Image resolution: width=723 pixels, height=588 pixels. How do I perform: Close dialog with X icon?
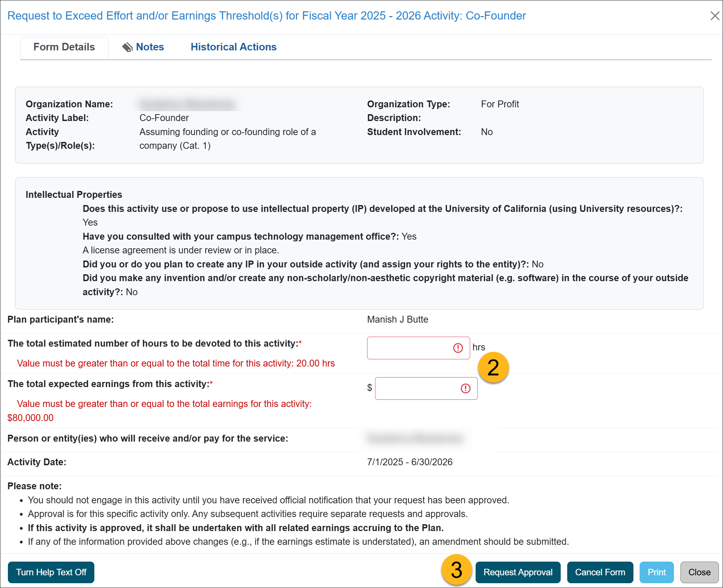click(715, 16)
